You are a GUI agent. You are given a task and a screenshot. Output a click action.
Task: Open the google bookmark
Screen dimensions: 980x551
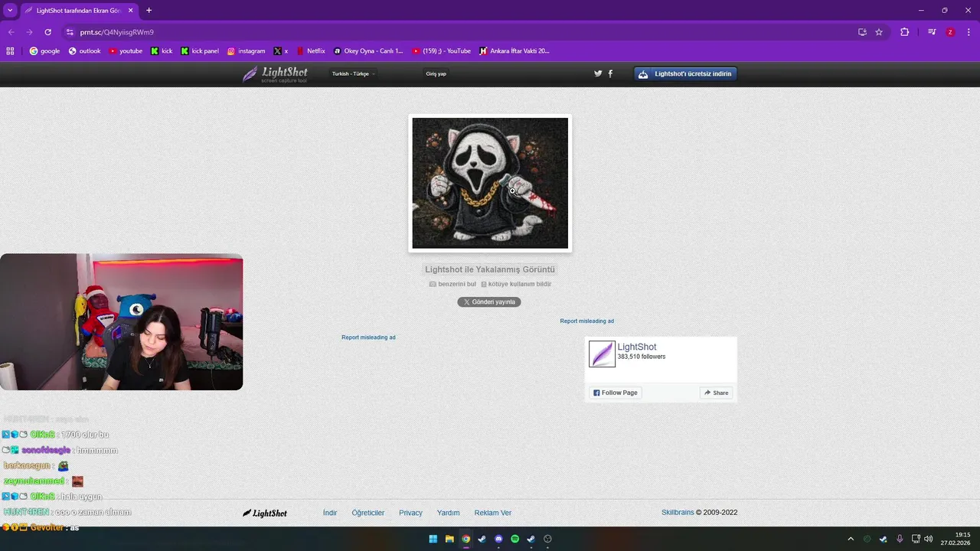tap(44, 51)
